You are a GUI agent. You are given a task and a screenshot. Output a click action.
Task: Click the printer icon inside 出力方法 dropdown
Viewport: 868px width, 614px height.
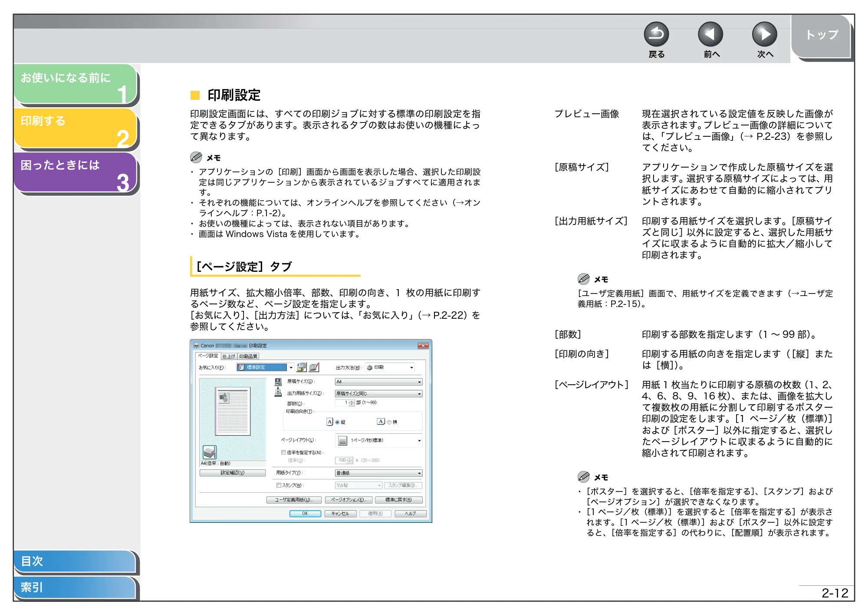pos(369,367)
